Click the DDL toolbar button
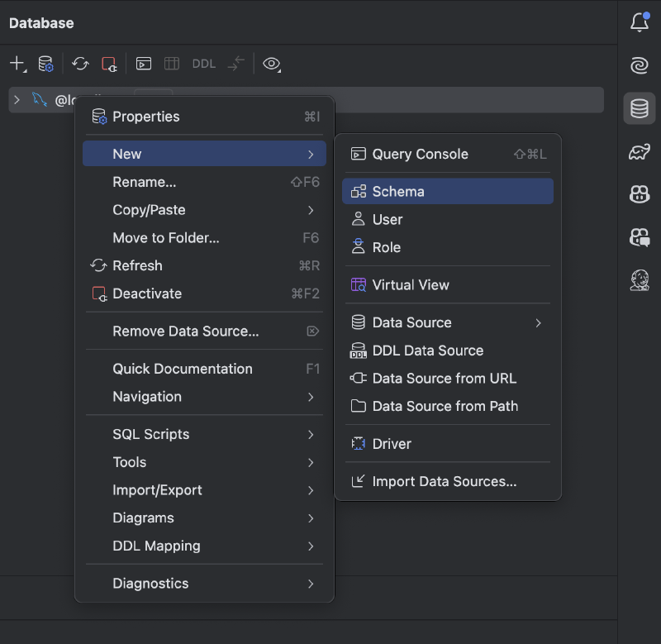The height and width of the screenshot is (644, 661). point(203,64)
